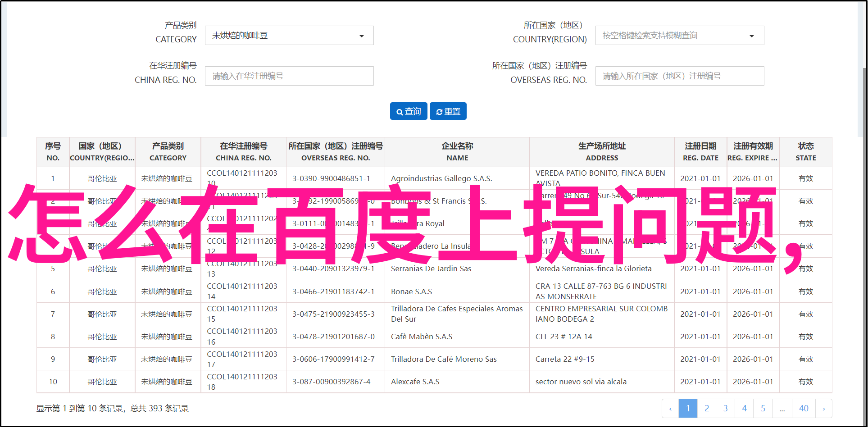This screenshot has width=868, height=428.
Task: Click Trilladora De Café Moreno Sas cell
Action: pos(444,360)
